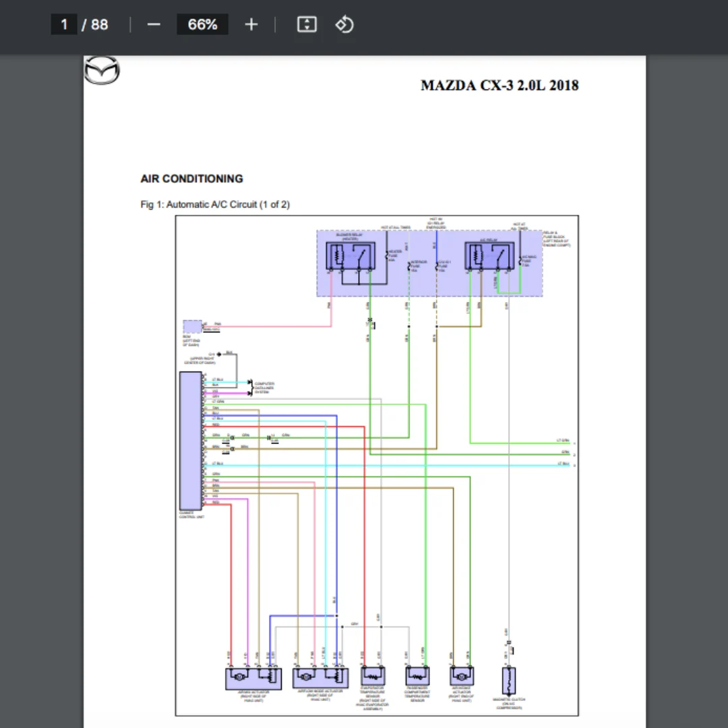728x728 pixels.
Task: Click the A/C relay symbol in diagram
Action: tap(489, 256)
